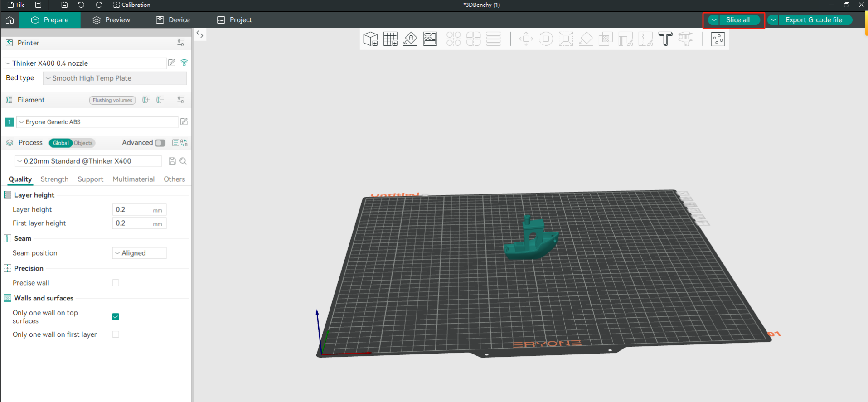Edit the Thinker X400 printer preset
Screen dimensions: 868x402
[x=172, y=63]
